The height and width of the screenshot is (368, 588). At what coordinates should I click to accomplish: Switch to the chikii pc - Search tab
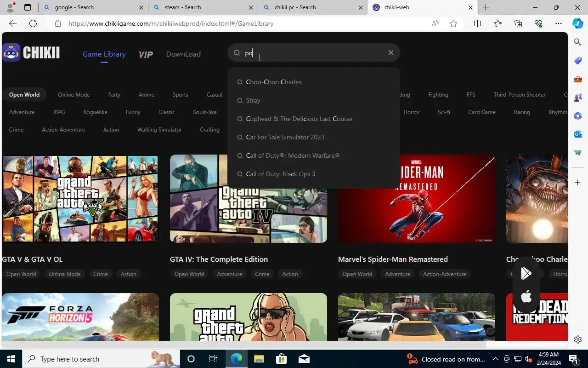coord(313,7)
